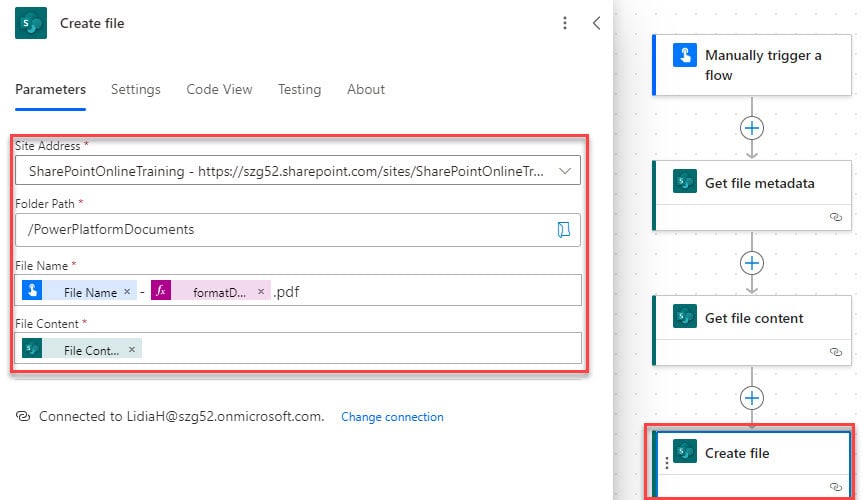Click the link icon on Get file content card
The width and height of the screenshot is (863, 500).
[x=835, y=352]
